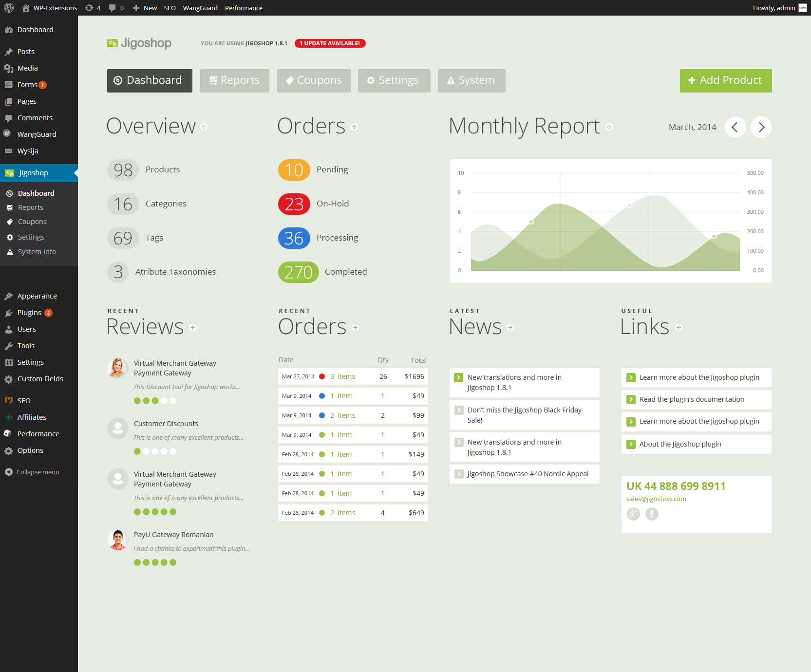Expand the Overview widget options plus icon

click(204, 127)
